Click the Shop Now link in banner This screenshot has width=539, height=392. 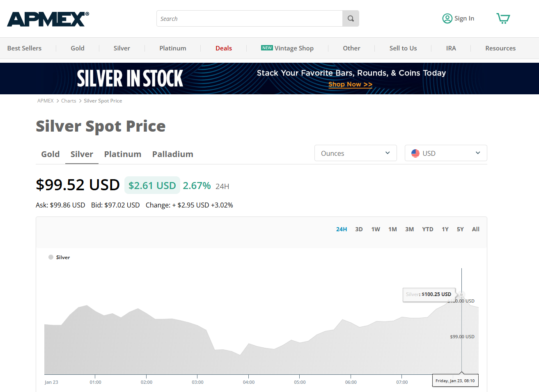tap(350, 84)
